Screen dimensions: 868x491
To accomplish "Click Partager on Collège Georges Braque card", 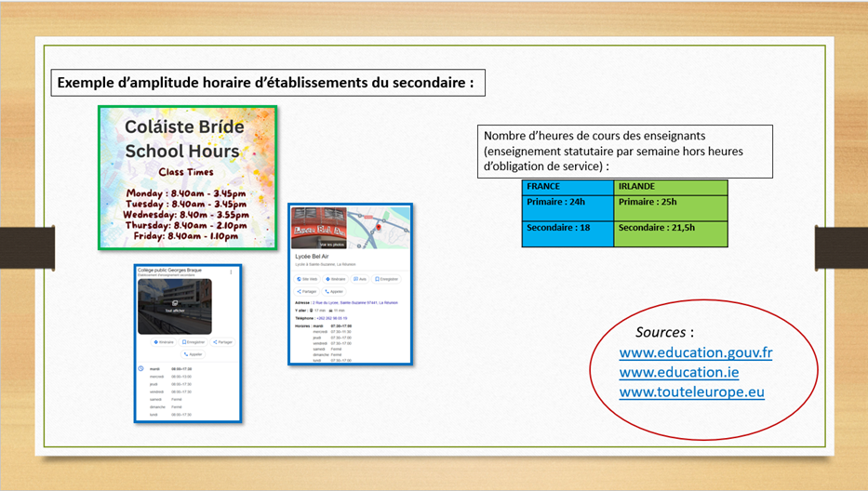I will [222, 342].
